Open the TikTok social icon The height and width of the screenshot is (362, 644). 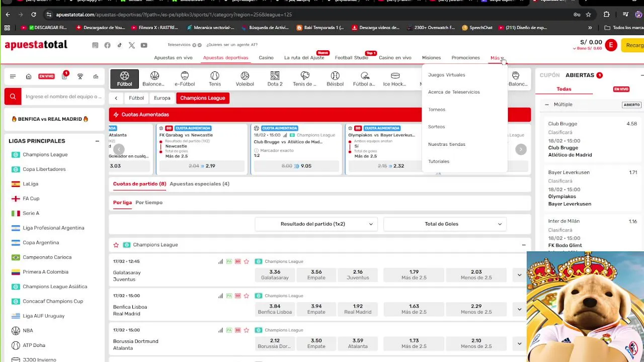[x=119, y=45]
